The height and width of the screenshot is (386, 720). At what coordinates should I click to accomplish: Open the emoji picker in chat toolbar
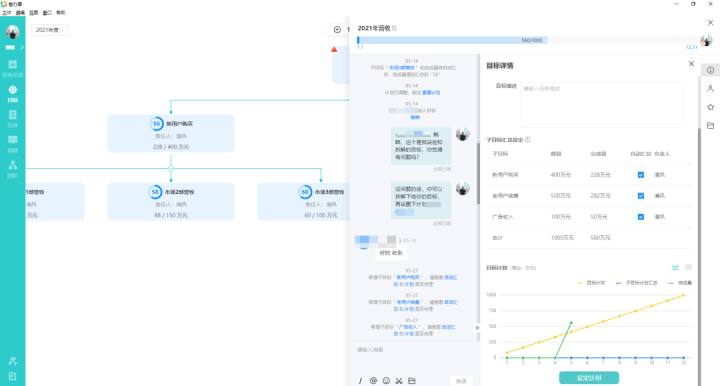(x=386, y=381)
